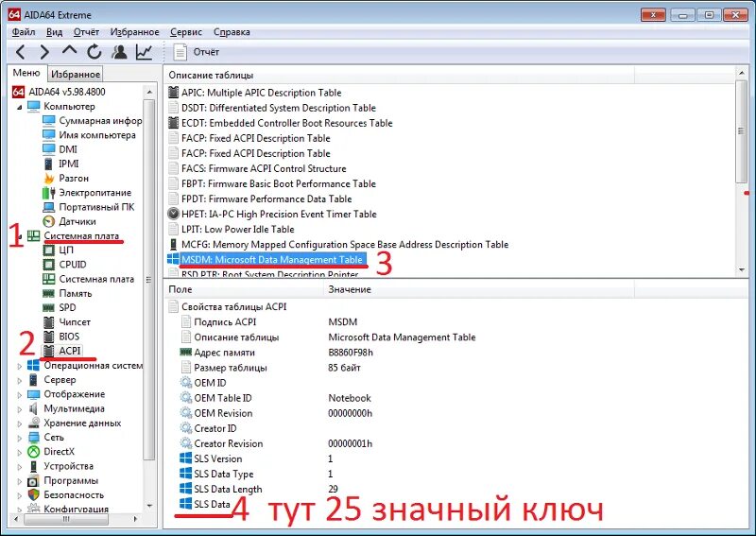The width and height of the screenshot is (756, 536).
Task: Click the SPD memory icon
Action: (49, 307)
